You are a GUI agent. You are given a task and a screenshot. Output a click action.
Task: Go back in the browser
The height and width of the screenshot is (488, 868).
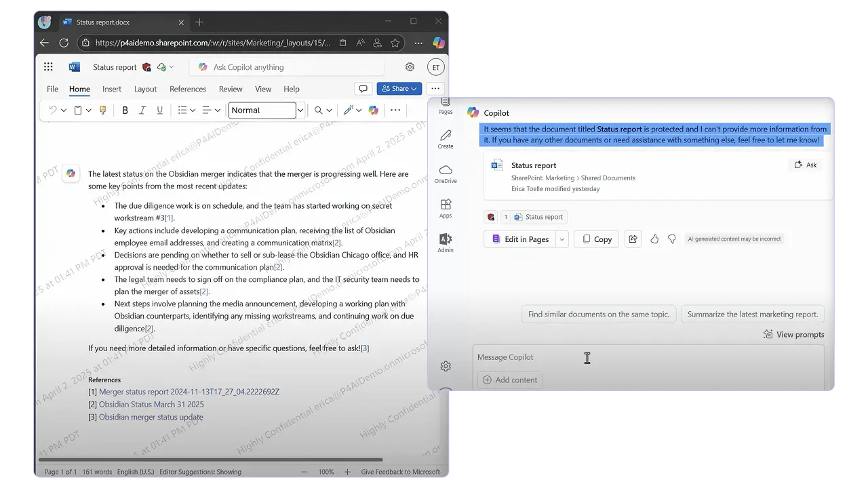pos(44,43)
